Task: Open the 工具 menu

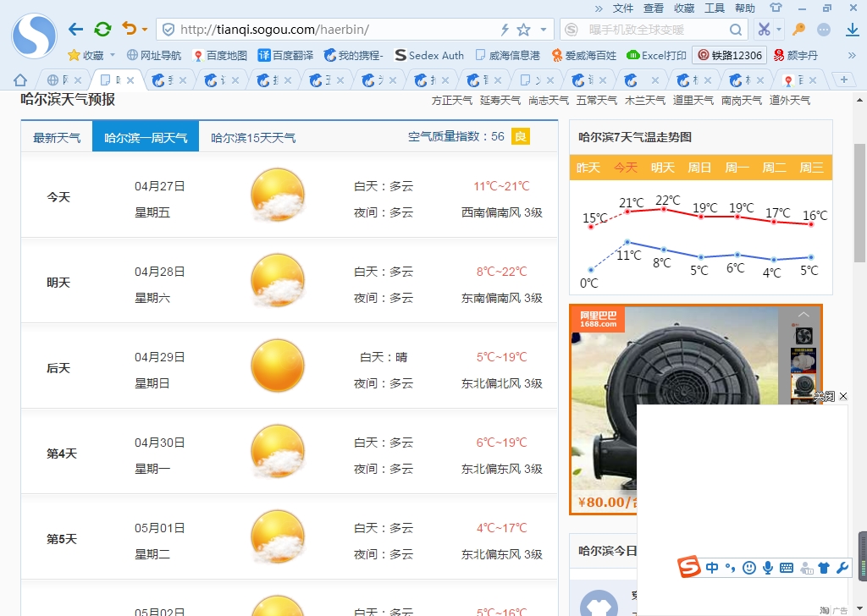Action: pyautogui.click(x=715, y=8)
